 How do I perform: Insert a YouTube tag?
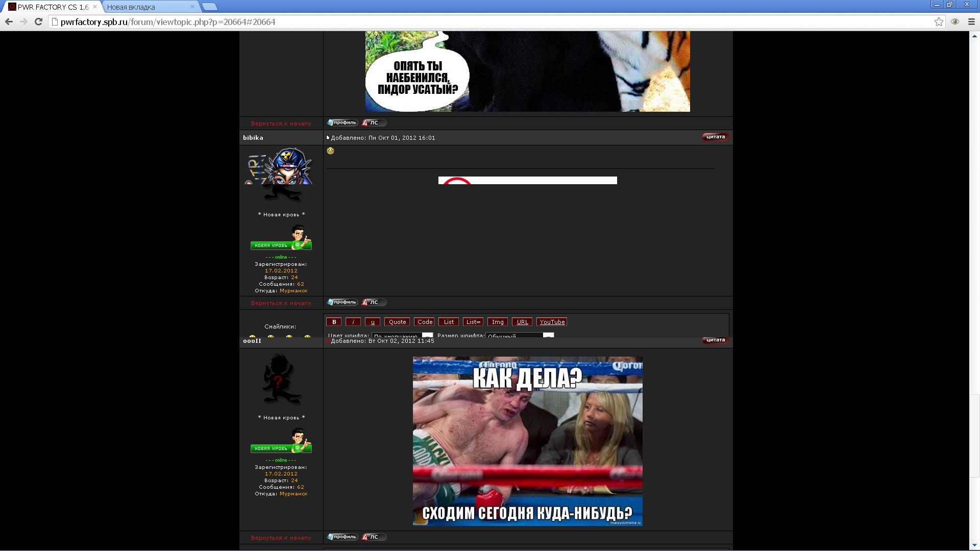[552, 322]
